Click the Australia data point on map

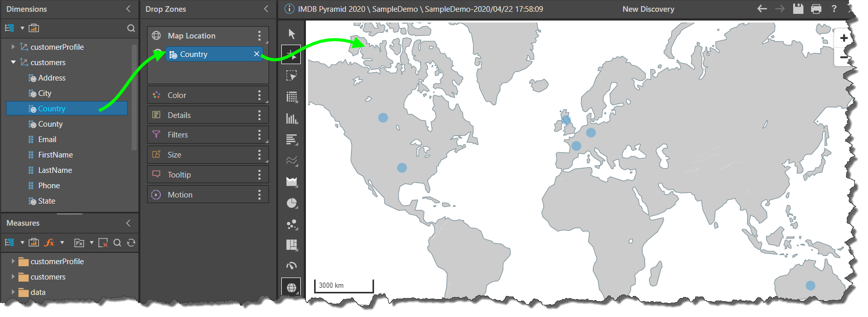coord(810,286)
